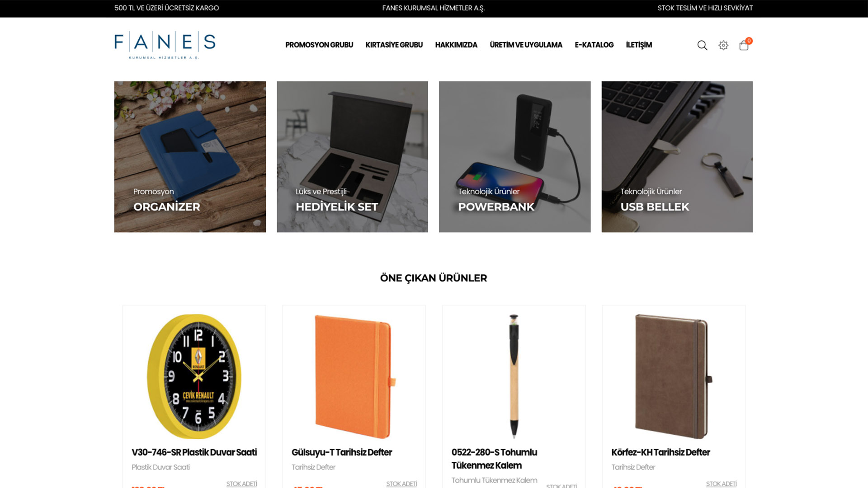Open the search magnifier icon
The image size is (868, 488).
(702, 45)
